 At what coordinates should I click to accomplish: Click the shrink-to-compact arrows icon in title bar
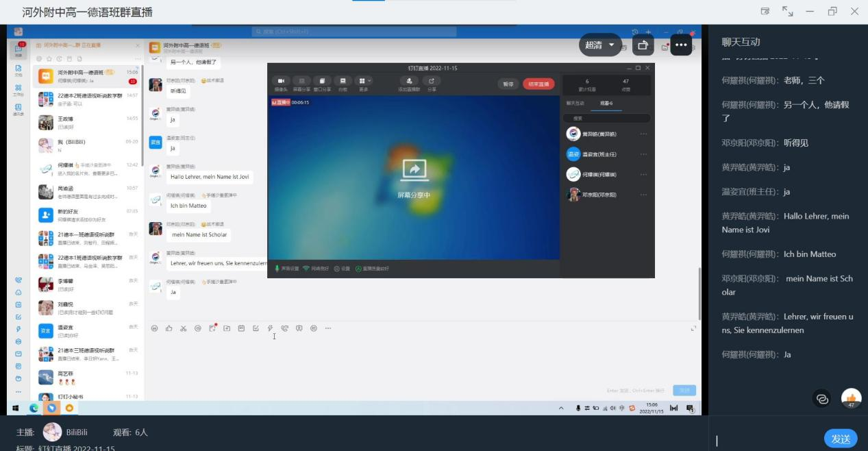[x=788, y=12]
